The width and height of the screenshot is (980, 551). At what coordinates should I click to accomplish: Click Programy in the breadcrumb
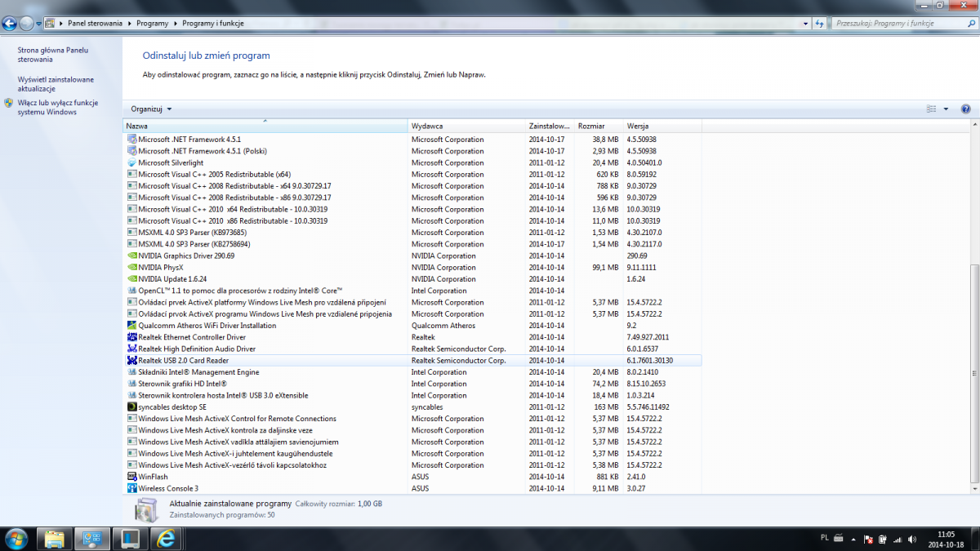point(152,24)
